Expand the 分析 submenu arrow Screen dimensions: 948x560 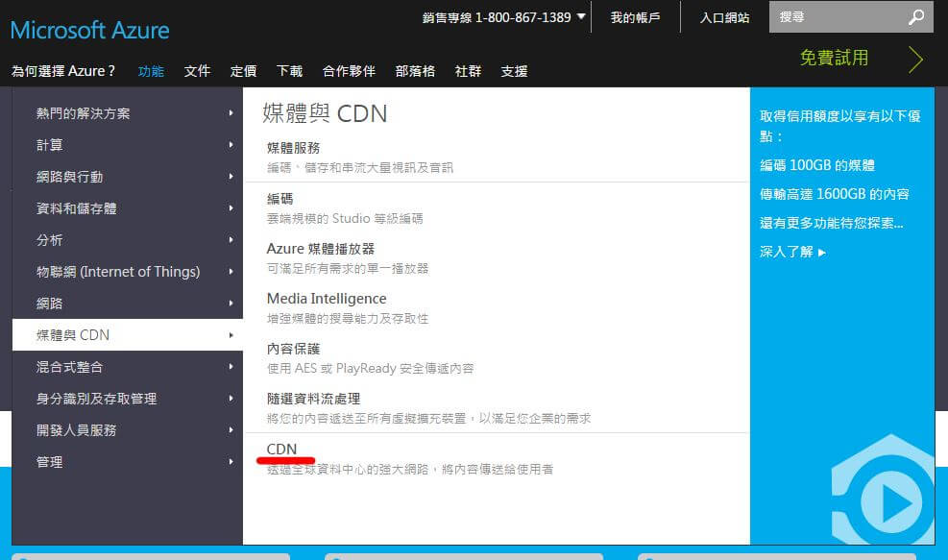pos(231,239)
